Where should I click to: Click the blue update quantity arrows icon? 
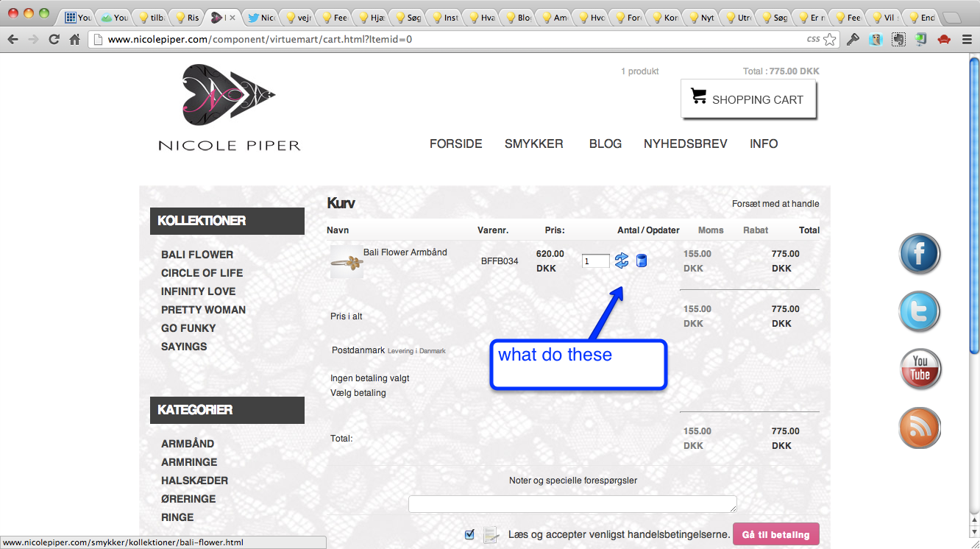pos(622,261)
